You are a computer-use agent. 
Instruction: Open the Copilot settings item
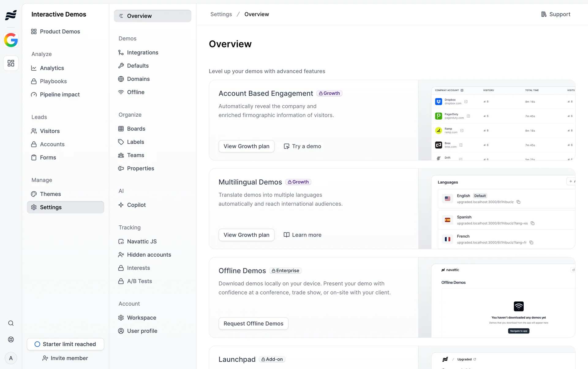(x=136, y=205)
